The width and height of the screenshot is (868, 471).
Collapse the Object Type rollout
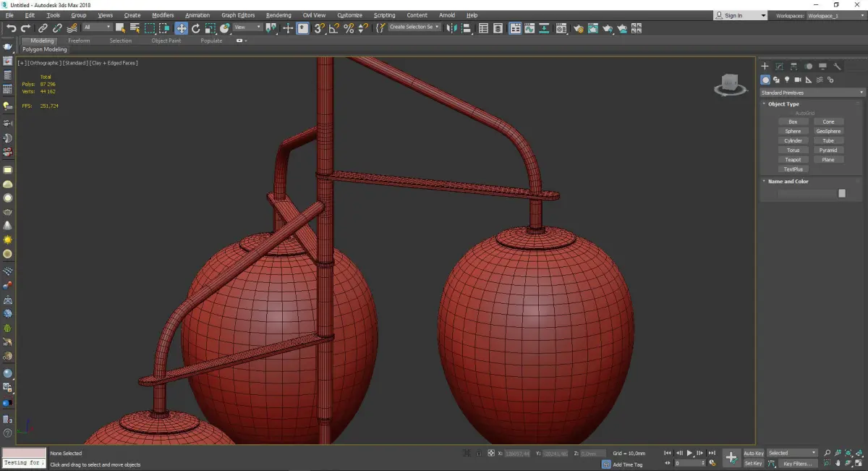pos(783,104)
